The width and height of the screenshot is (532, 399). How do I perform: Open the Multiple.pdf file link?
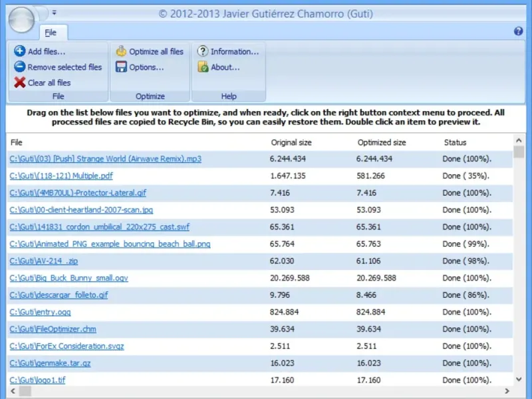point(61,176)
